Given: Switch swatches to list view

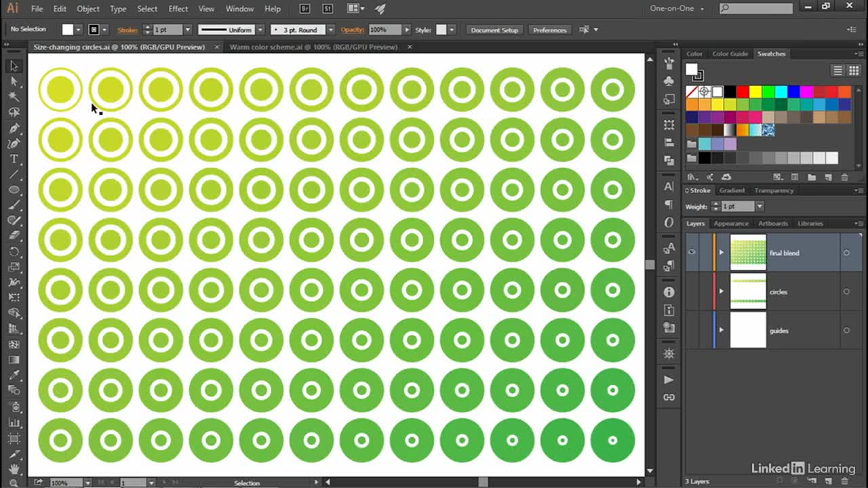Looking at the screenshot, I should pyautogui.click(x=837, y=70).
